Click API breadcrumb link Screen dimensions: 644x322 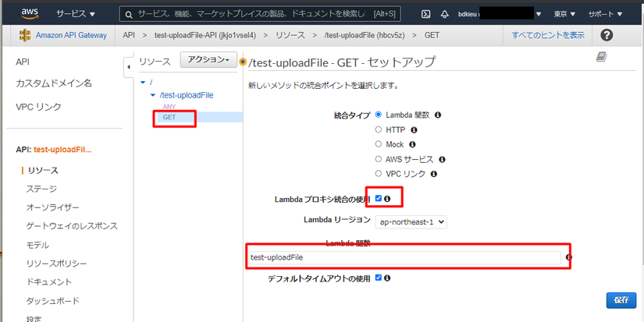(129, 35)
